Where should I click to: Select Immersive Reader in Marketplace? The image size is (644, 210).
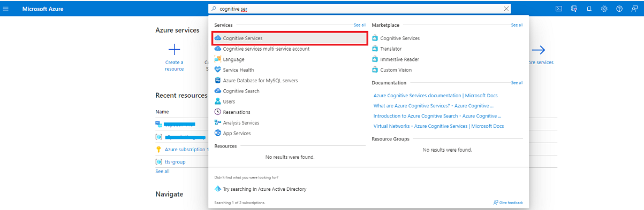click(x=399, y=59)
